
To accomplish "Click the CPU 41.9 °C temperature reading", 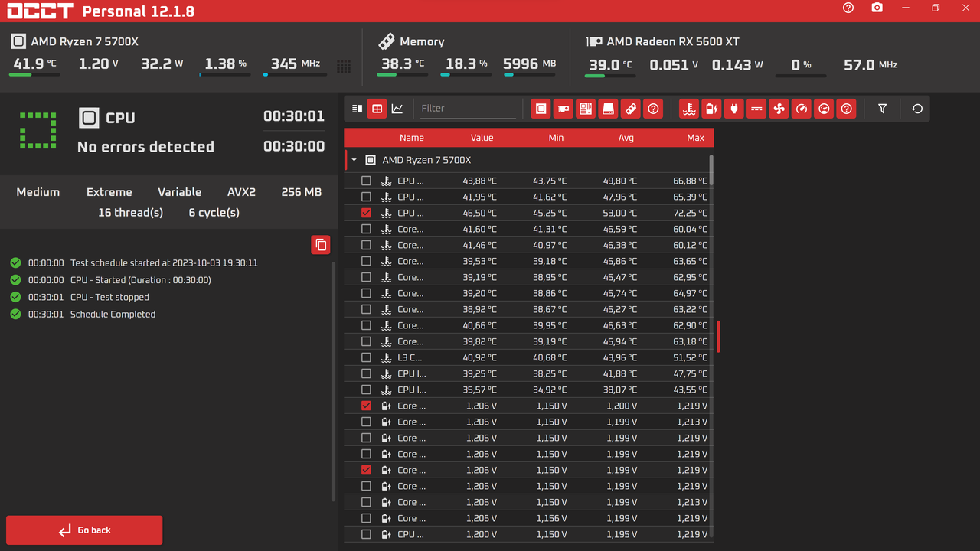I will pyautogui.click(x=34, y=64).
